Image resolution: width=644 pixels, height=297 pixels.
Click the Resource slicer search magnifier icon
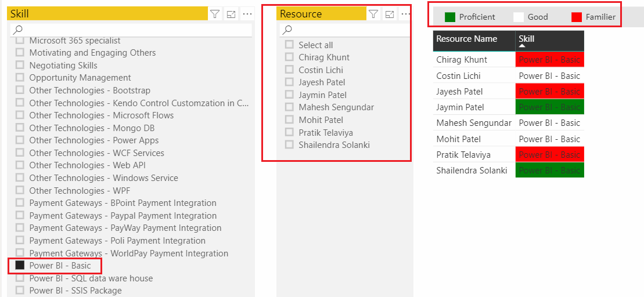pyautogui.click(x=287, y=30)
